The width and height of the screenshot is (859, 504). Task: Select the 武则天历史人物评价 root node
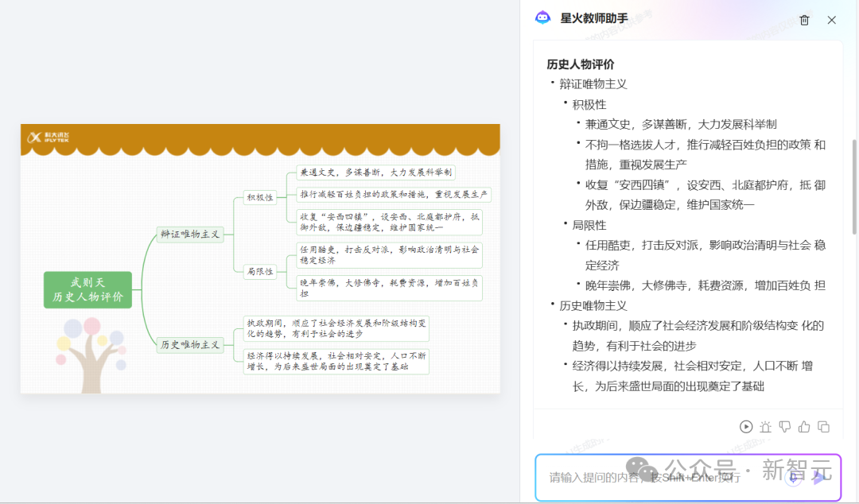(87, 290)
